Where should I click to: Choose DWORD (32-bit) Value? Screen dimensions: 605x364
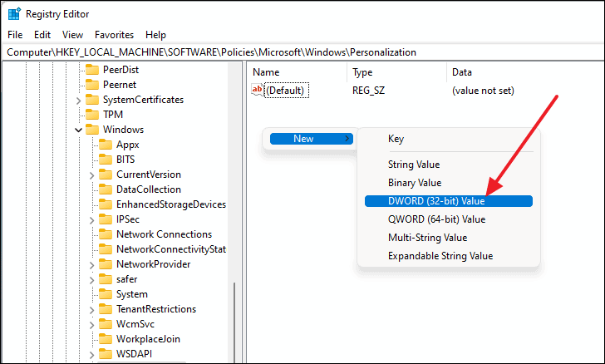click(x=449, y=201)
